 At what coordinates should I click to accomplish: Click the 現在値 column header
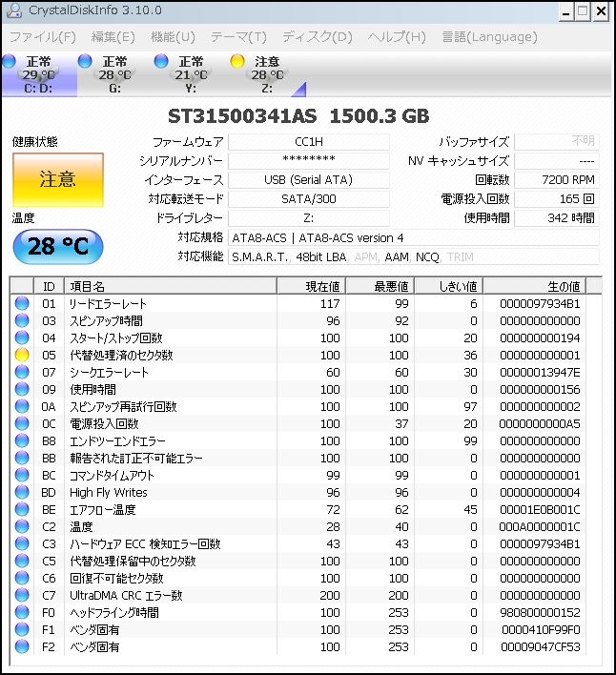311,286
